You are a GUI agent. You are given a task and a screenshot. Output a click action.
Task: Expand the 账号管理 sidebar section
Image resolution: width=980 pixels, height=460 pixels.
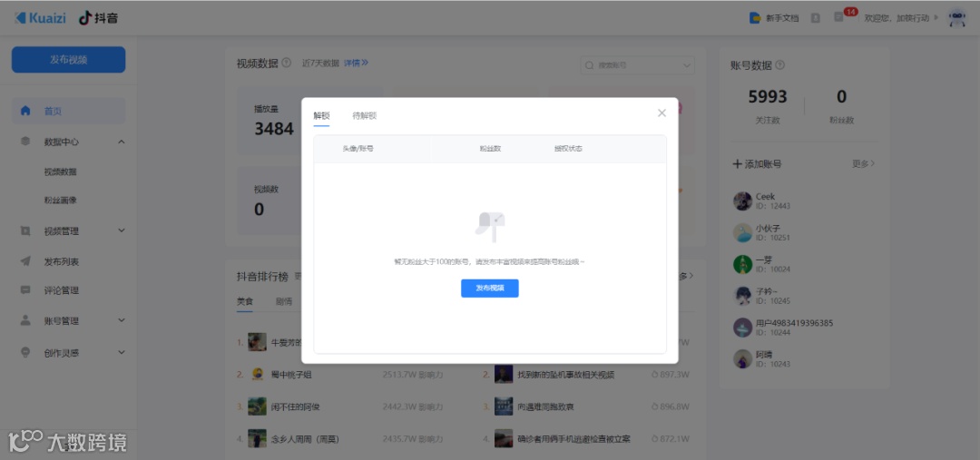122,320
